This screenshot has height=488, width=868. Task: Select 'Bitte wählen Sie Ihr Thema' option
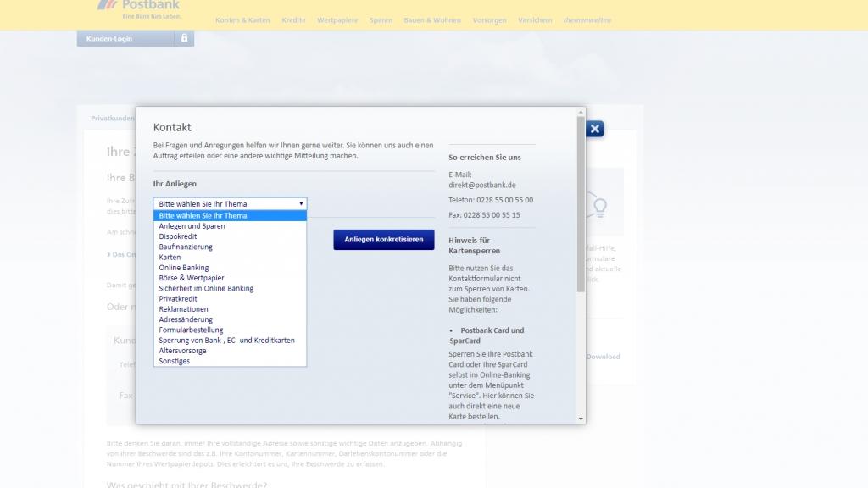tap(230, 216)
